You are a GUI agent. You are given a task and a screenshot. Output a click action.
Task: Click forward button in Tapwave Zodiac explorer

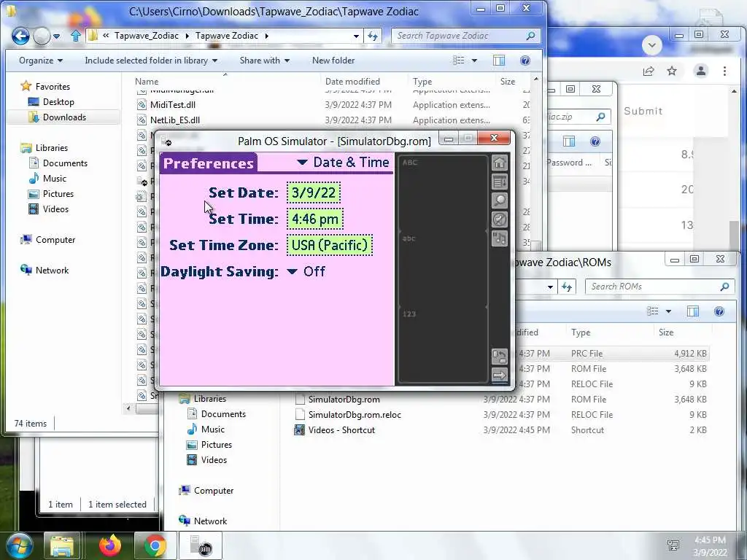[x=42, y=36]
